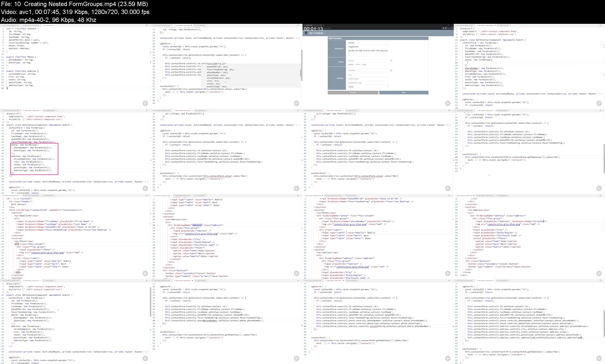Click unsaved dot on edit-contact.component.ts 2 tab
This screenshot has height=364, width=605.
coord(495,25)
